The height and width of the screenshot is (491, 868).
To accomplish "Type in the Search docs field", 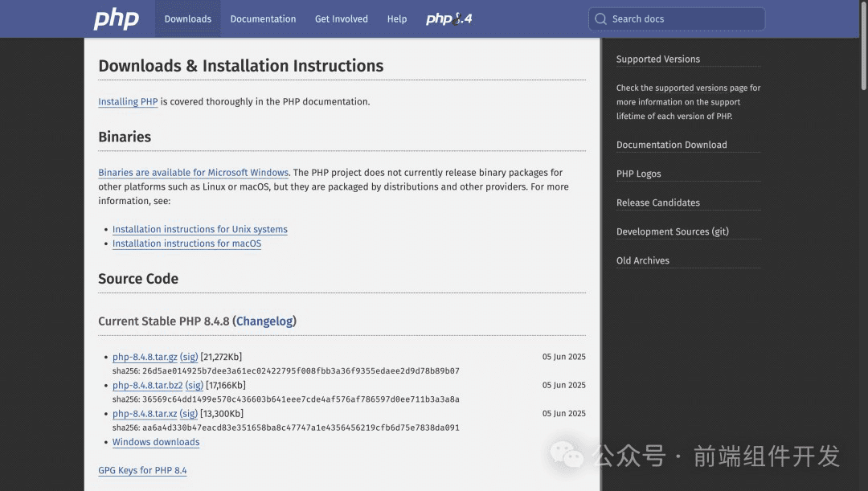I will (x=683, y=18).
